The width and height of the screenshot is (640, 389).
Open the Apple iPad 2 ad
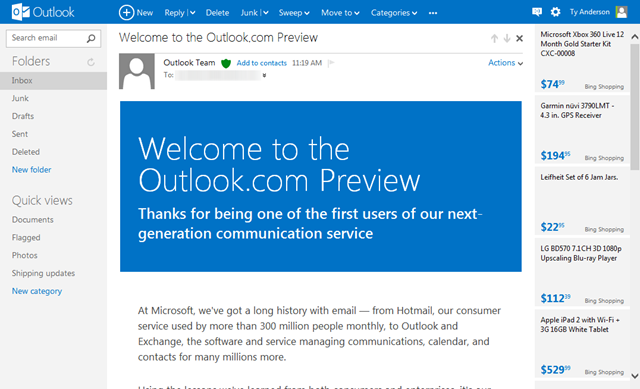pos(582,345)
